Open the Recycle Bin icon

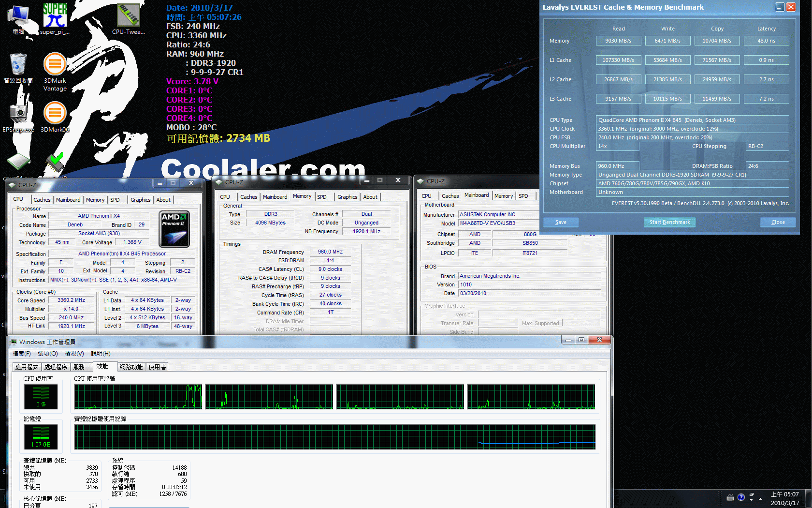pos(18,68)
